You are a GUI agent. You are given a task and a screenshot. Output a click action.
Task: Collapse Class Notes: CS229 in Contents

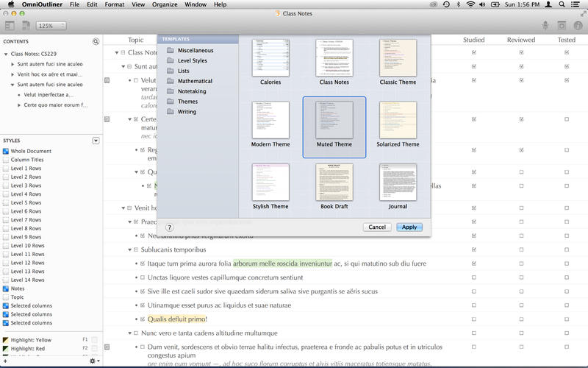6,54
